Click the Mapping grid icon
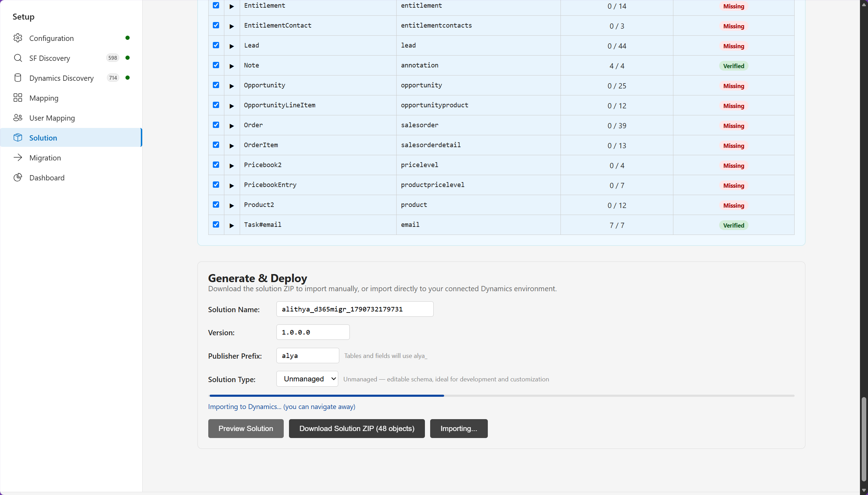 (x=18, y=98)
